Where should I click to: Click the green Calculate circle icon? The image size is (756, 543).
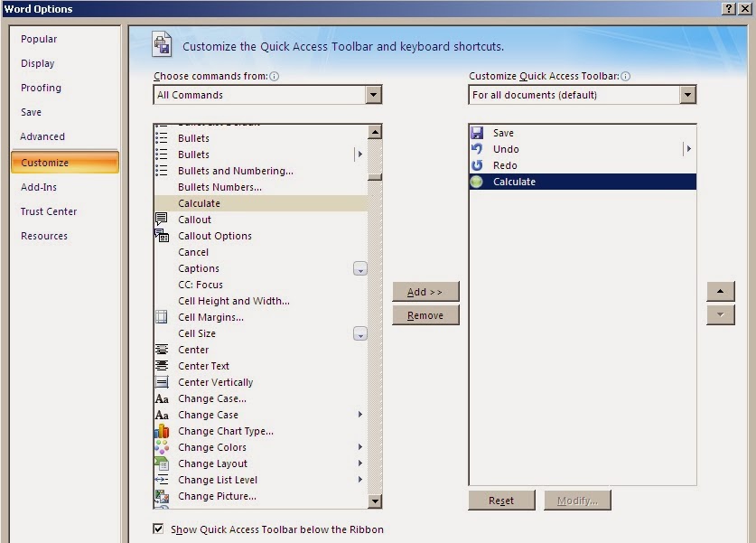click(x=477, y=182)
